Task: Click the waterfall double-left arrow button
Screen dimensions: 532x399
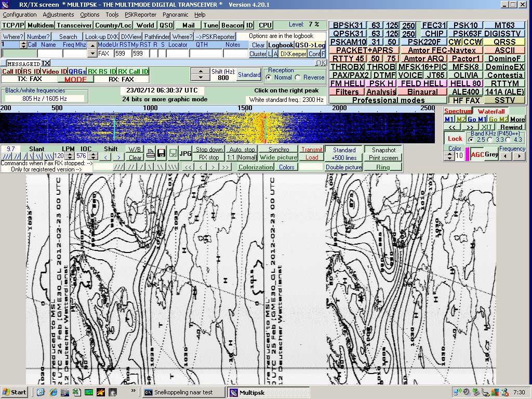Action: tap(452, 127)
